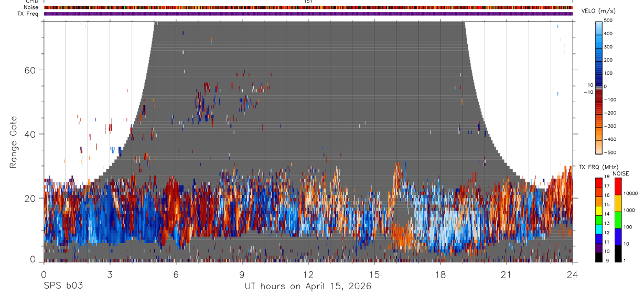
Task: Pick the orange 15–16 MHz TX FRQ swatch
Action: (x=599, y=201)
